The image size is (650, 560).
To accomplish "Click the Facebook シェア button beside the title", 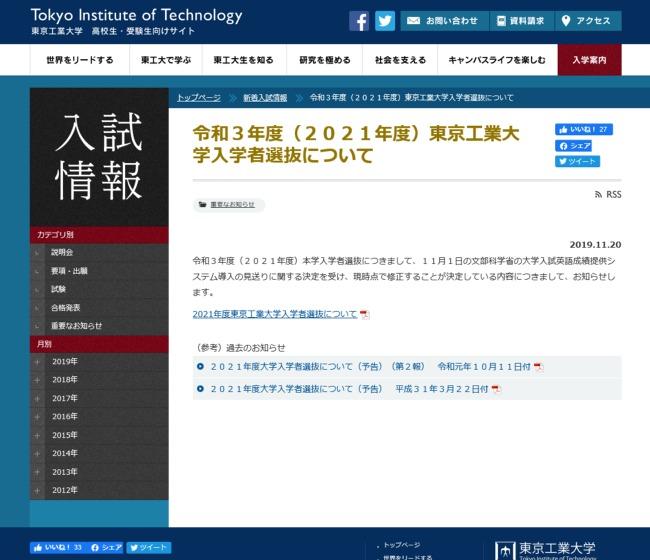I will [573, 145].
